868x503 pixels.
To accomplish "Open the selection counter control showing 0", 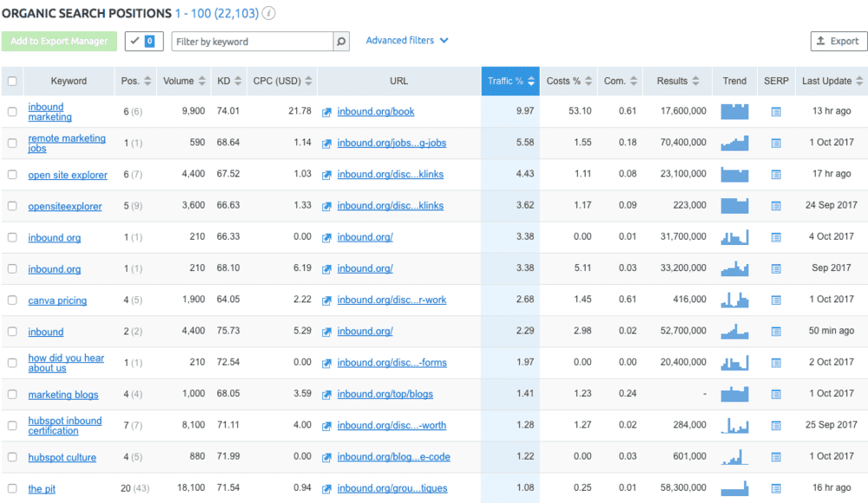I will pos(143,40).
